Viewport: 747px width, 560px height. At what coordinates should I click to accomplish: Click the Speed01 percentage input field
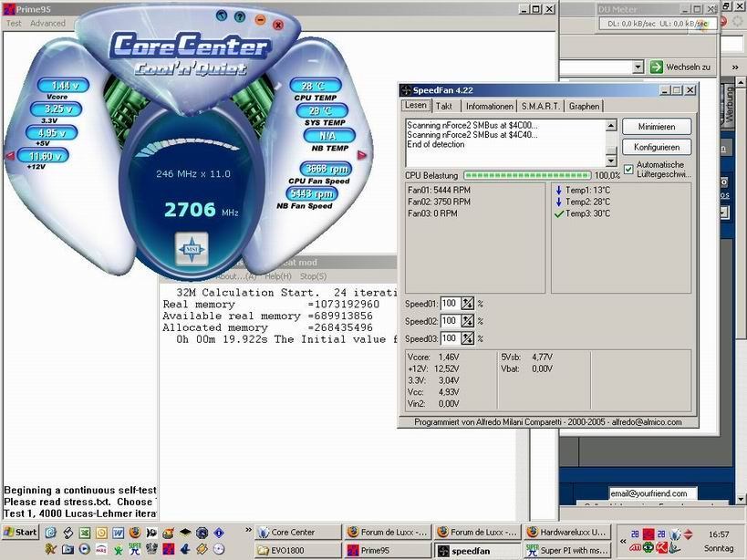(450, 304)
